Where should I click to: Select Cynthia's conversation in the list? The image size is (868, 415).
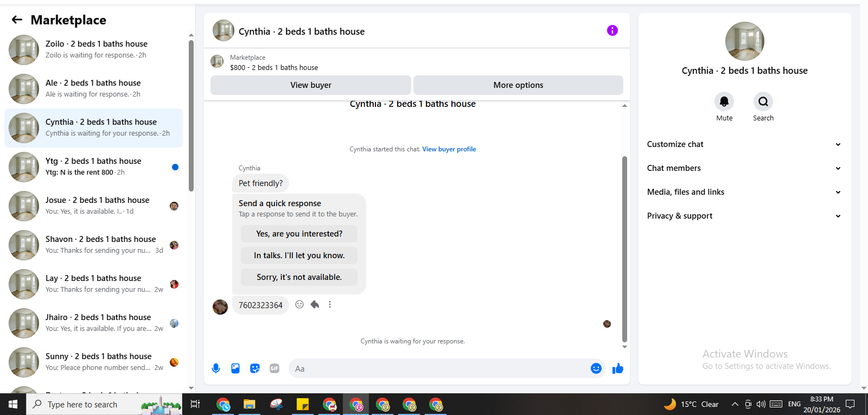point(93,128)
